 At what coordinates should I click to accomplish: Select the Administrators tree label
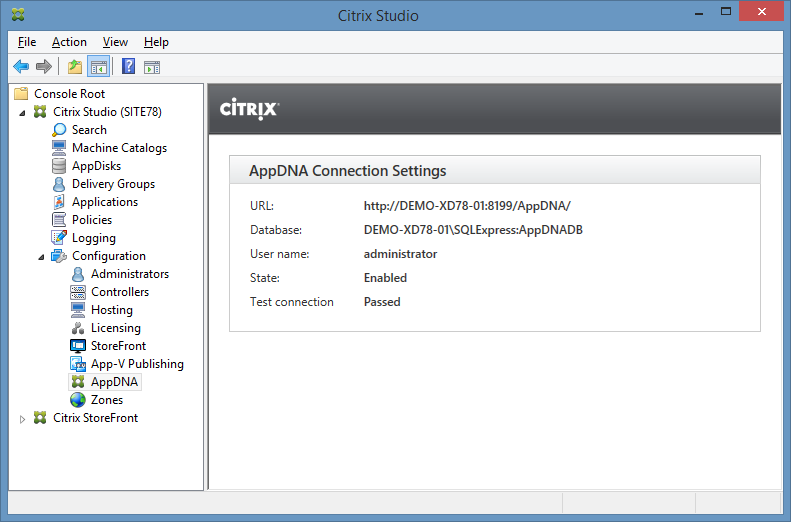(130, 274)
